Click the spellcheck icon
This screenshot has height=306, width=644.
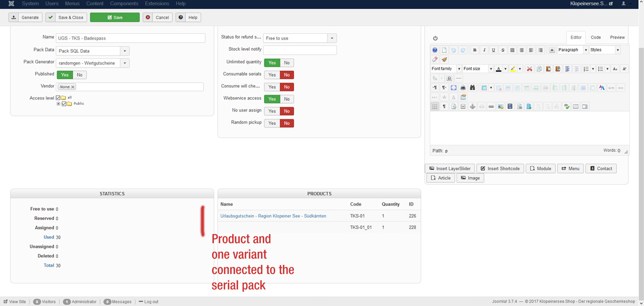(566, 106)
